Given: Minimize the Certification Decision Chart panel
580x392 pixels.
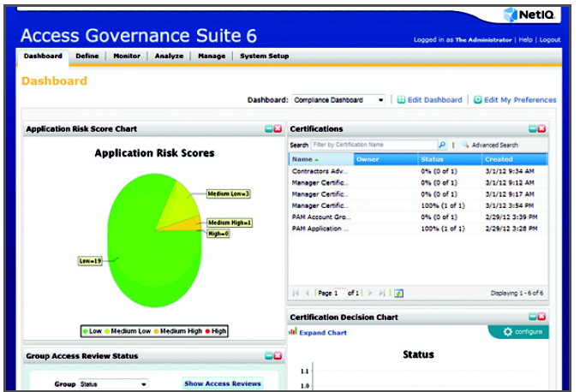Looking at the screenshot, I should coord(533,317).
